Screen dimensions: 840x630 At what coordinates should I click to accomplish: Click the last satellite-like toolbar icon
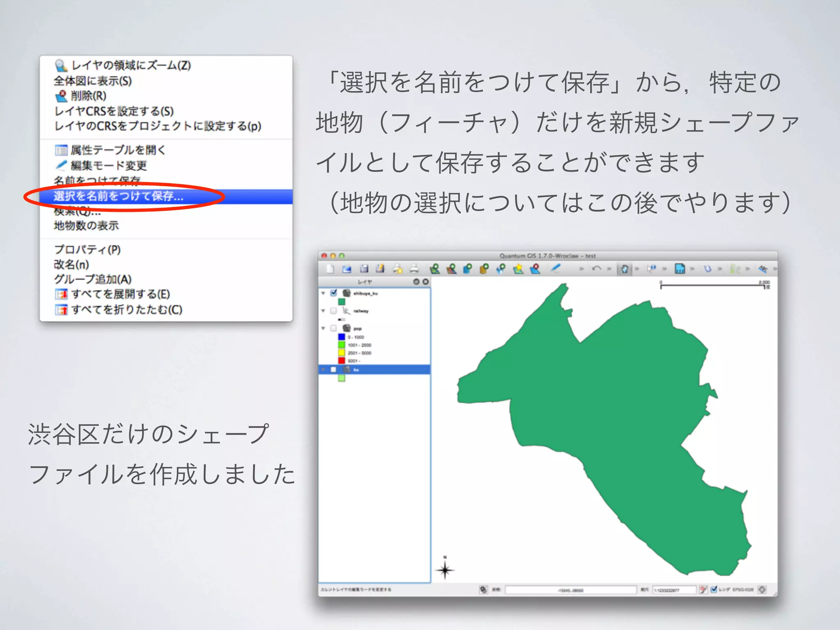[x=762, y=269]
